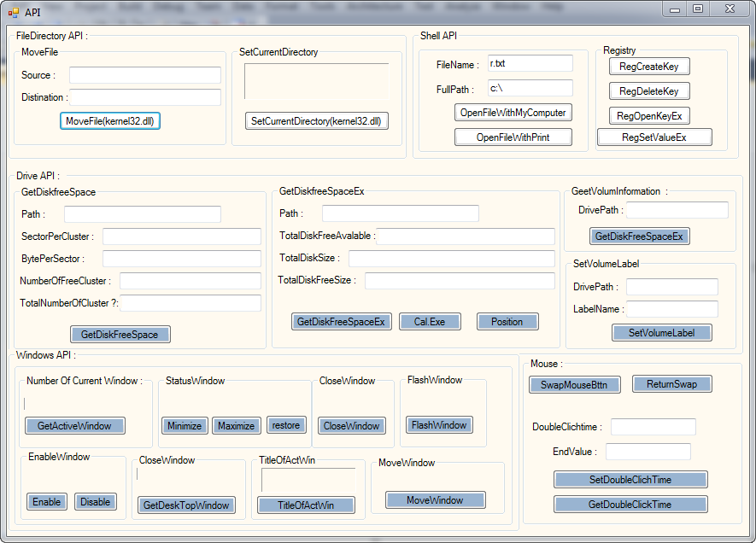This screenshot has height=543, width=756.
Task: Focus the Path field in GetDiskfreeSpaceEx group
Action: (x=400, y=213)
